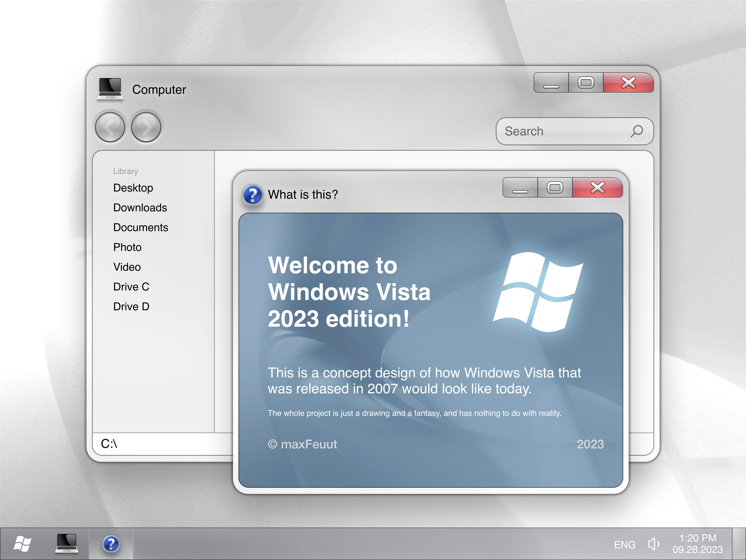Select Drive C in the sidebar

(131, 287)
